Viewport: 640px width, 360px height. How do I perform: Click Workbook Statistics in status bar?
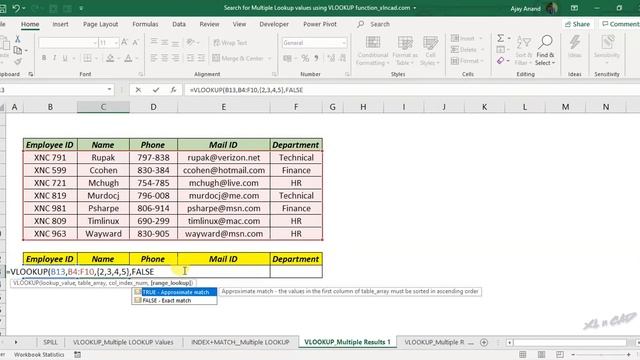(x=39, y=355)
